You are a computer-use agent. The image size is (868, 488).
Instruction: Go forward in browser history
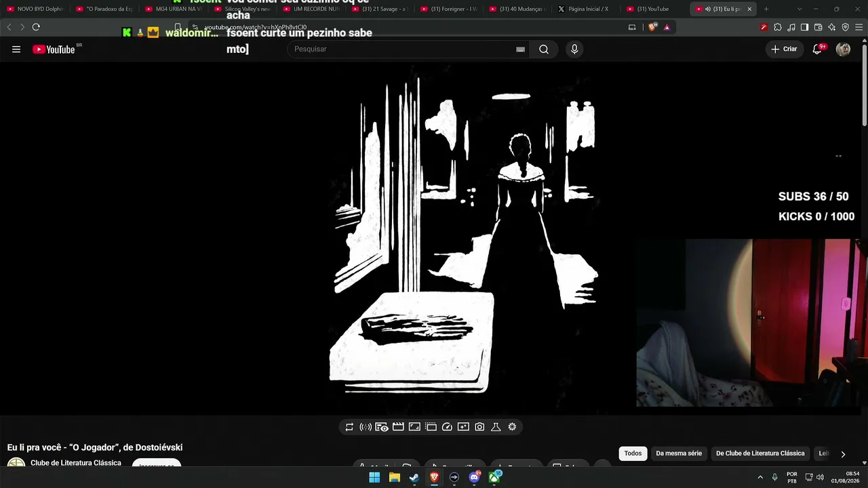22,27
